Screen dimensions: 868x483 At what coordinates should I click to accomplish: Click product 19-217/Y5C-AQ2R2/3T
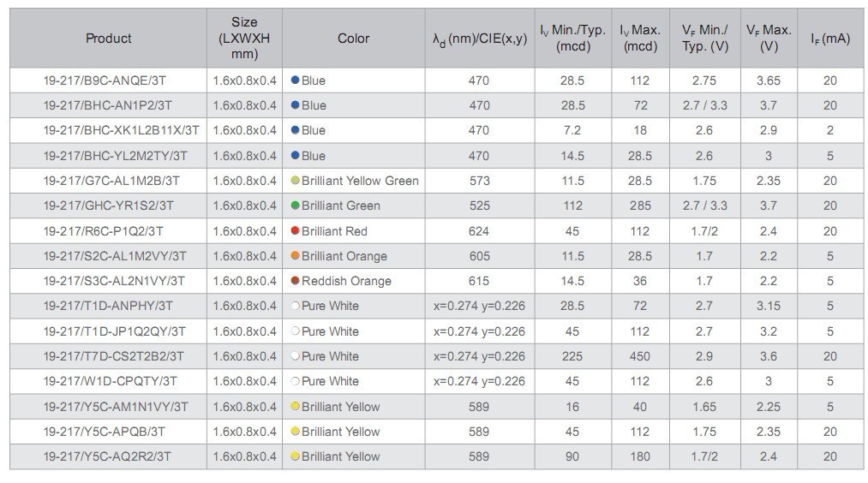107,456
